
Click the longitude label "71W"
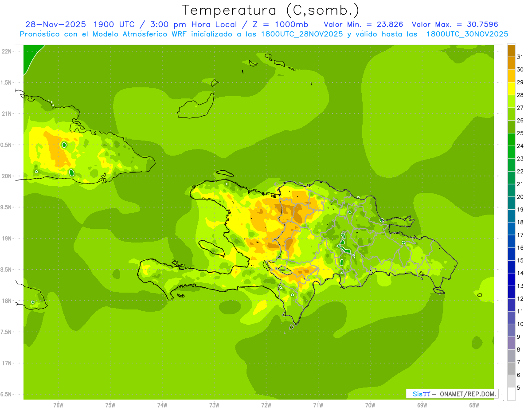point(318,405)
